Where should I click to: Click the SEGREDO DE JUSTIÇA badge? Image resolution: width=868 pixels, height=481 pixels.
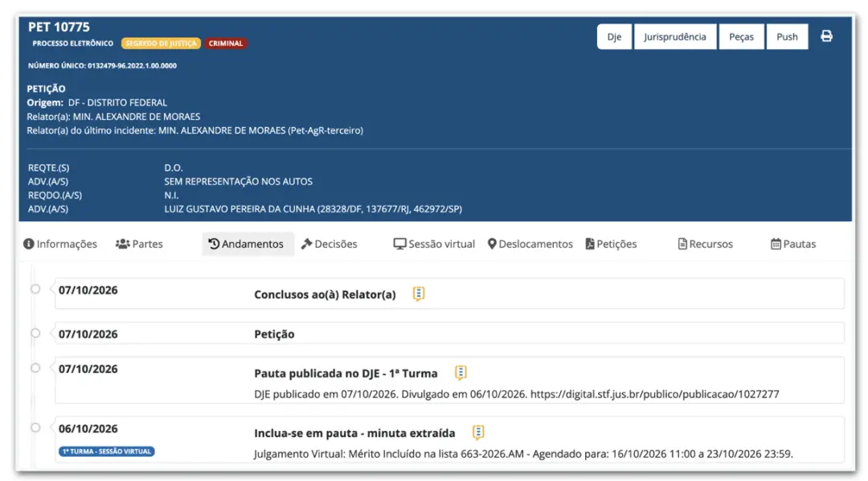(x=161, y=43)
